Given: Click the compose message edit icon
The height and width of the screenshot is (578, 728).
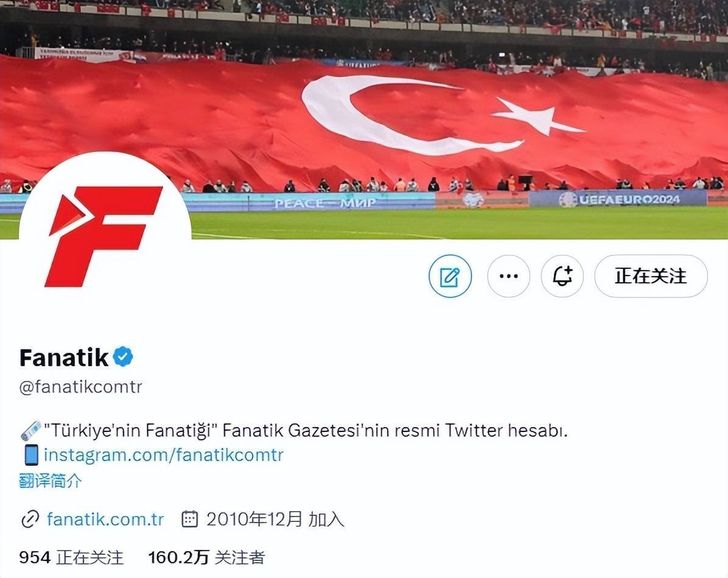Looking at the screenshot, I should click(450, 276).
